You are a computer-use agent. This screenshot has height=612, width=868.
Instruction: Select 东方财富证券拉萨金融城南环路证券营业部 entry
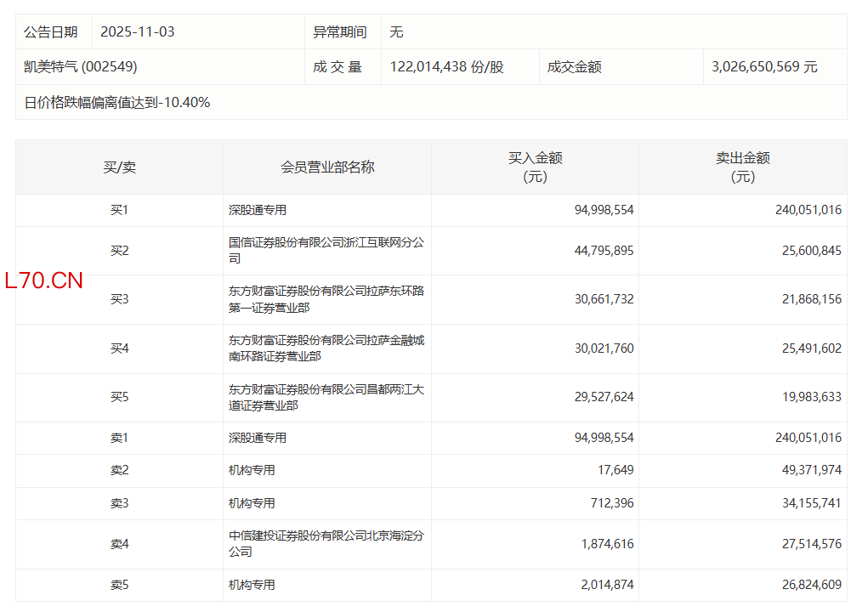(x=326, y=348)
